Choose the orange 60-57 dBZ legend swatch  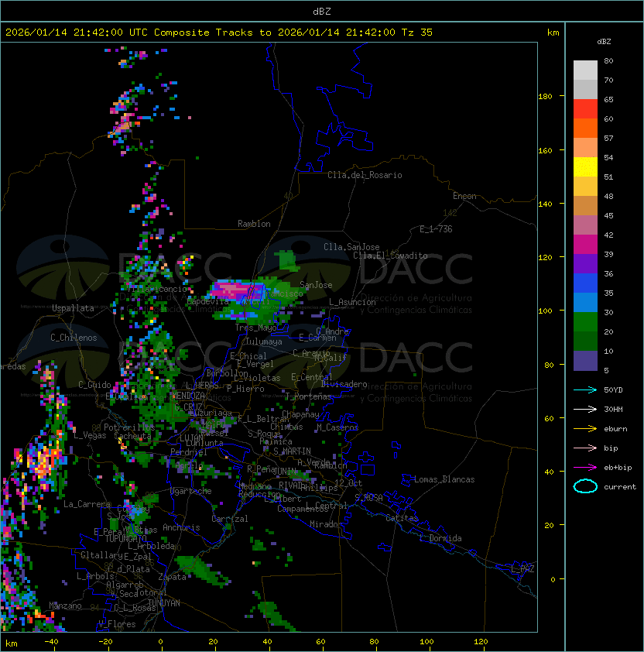click(585, 129)
